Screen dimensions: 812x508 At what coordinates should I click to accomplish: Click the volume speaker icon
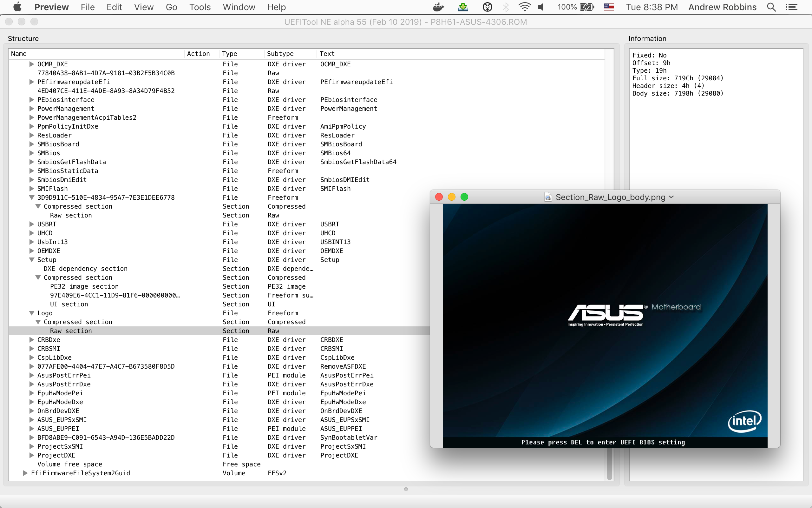[x=541, y=7]
